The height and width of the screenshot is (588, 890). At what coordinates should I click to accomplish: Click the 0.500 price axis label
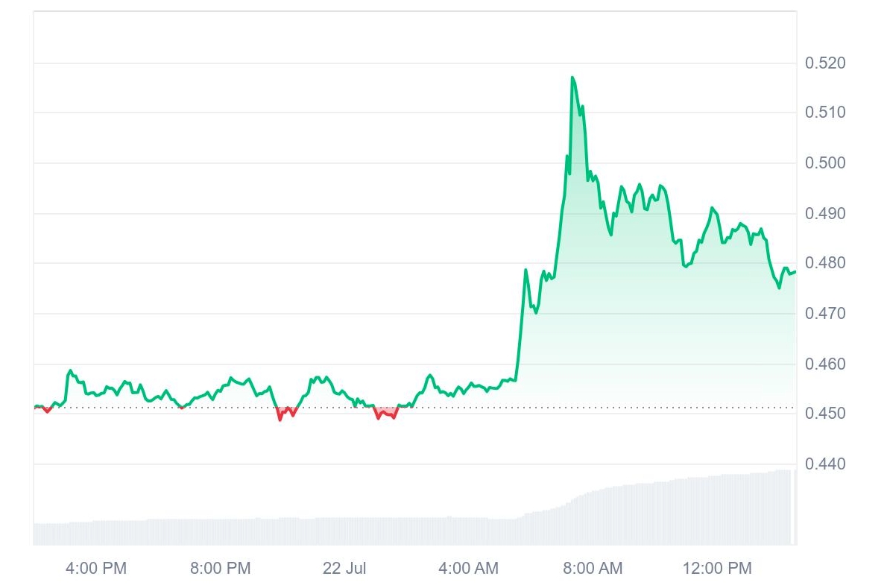(825, 163)
